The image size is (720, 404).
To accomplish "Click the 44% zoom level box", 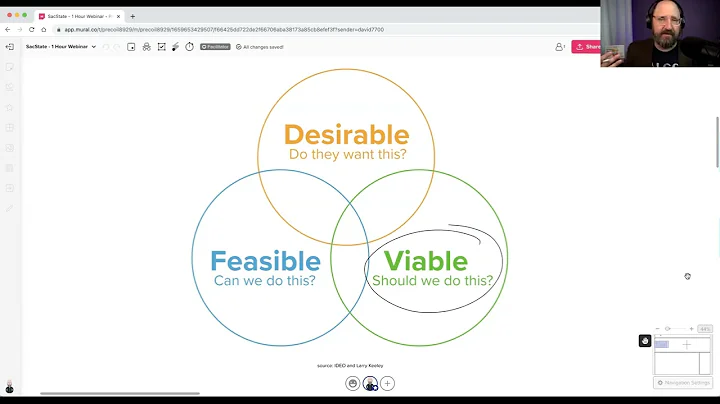I will [705, 329].
